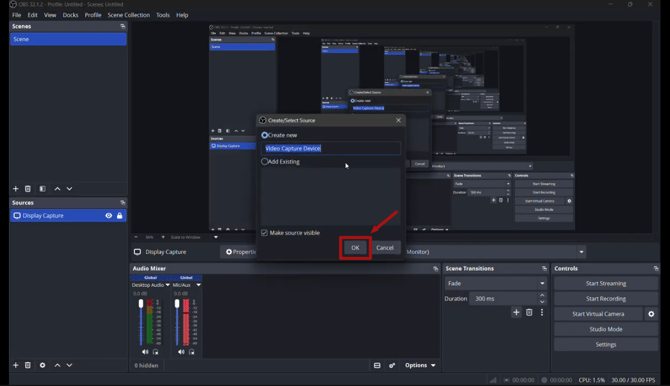
Task: Move the scene up with the arrow icon
Action: click(57, 189)
